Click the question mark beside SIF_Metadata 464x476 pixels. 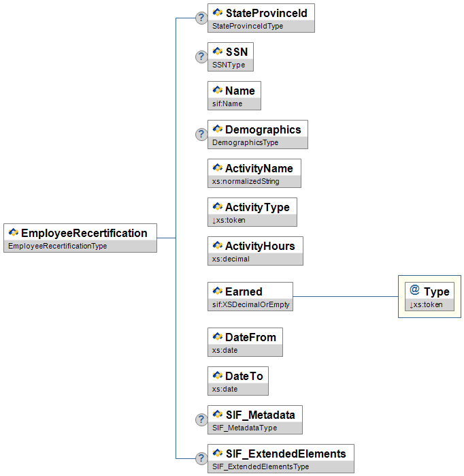pos(201,420)
